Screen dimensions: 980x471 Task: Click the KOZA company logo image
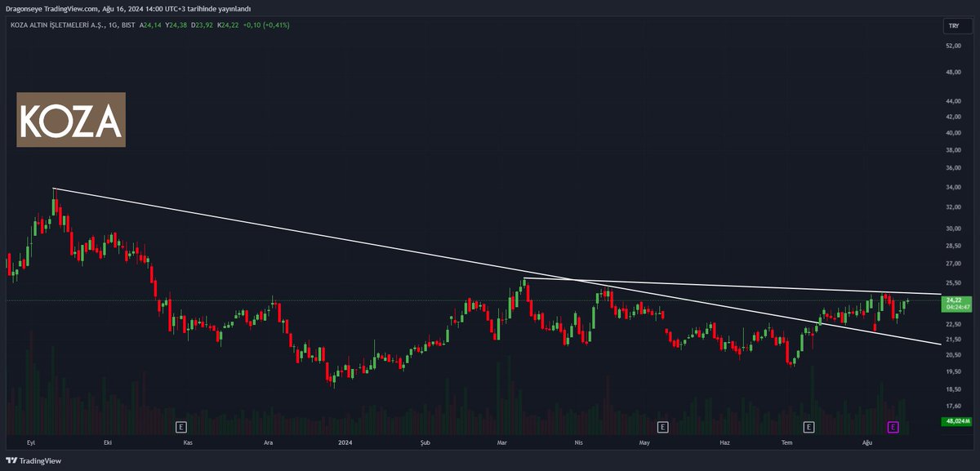[x=71, y=119]
